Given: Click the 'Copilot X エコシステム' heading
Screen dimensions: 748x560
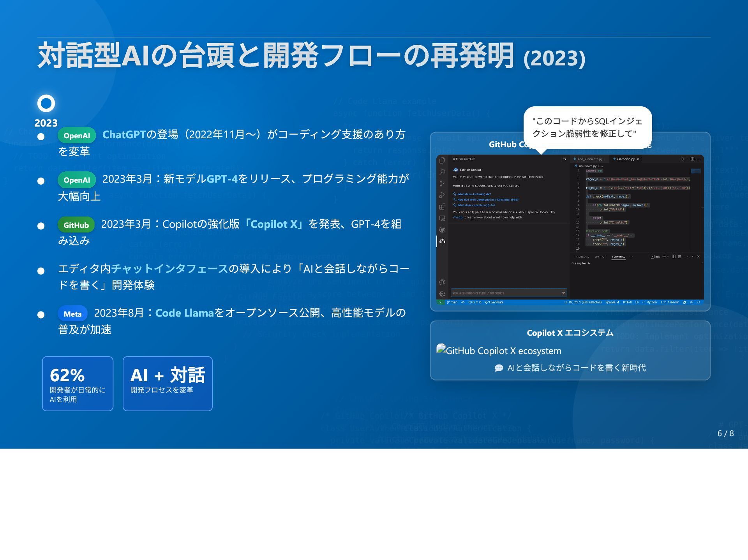Looking at the screenshot, I should pyautogui.click(x=570, y=333).
